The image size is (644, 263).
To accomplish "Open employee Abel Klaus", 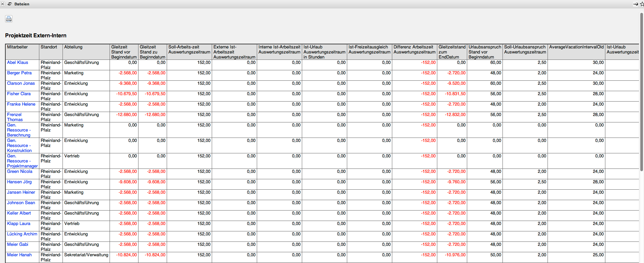I will point(17,63).
